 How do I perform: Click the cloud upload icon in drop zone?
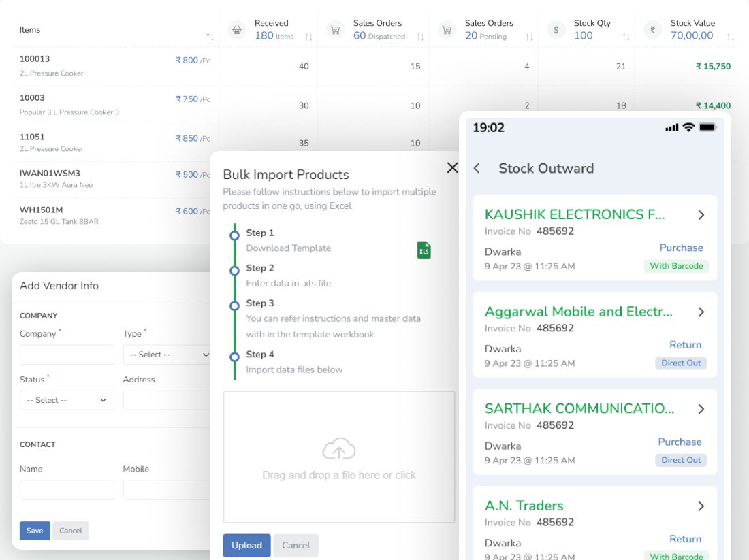tap(338, 449)
